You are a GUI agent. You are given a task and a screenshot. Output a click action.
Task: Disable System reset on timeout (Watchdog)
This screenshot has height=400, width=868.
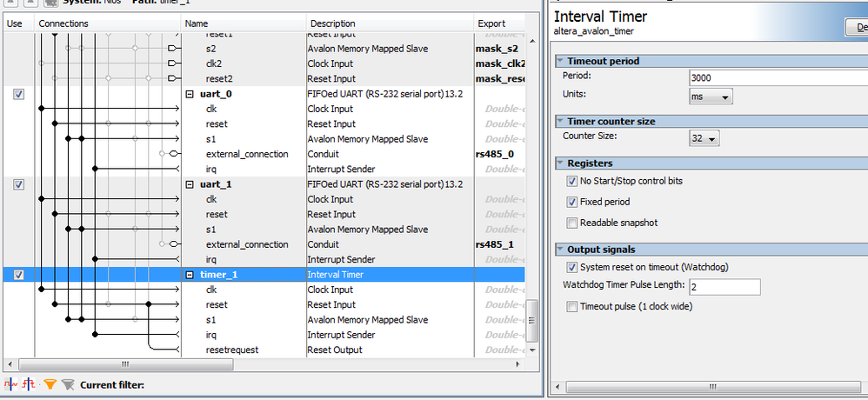pos(571,267)
